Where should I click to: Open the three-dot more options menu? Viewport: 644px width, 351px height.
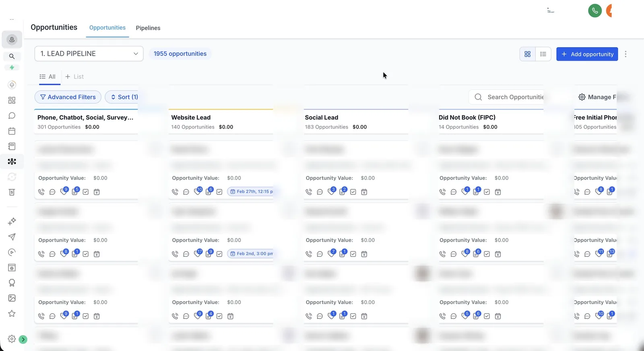tap(625, 54)
